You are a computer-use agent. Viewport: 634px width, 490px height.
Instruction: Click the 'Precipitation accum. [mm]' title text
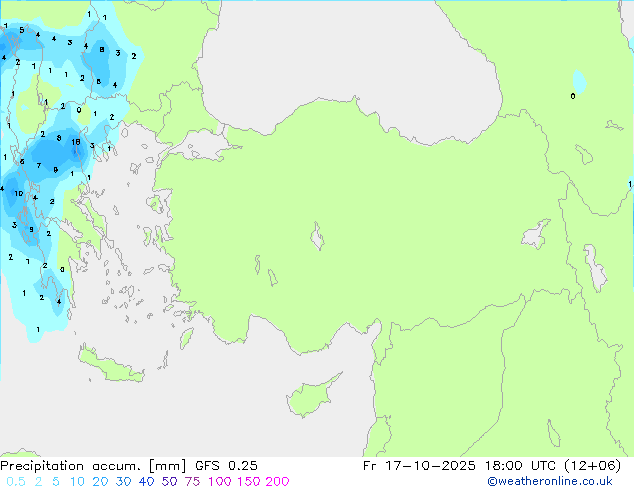click(x=93, y=466)
